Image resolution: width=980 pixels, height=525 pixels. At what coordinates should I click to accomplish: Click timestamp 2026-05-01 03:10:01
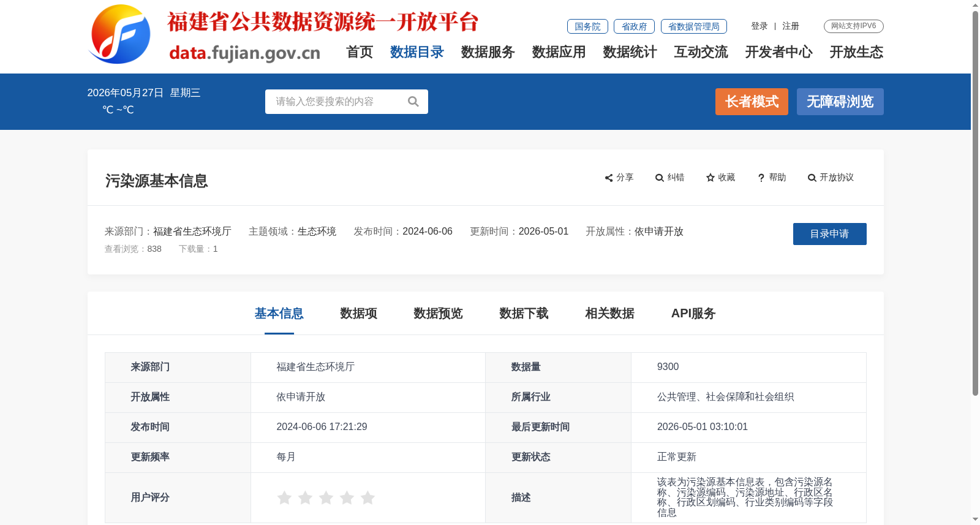click(x=703, y=427)
